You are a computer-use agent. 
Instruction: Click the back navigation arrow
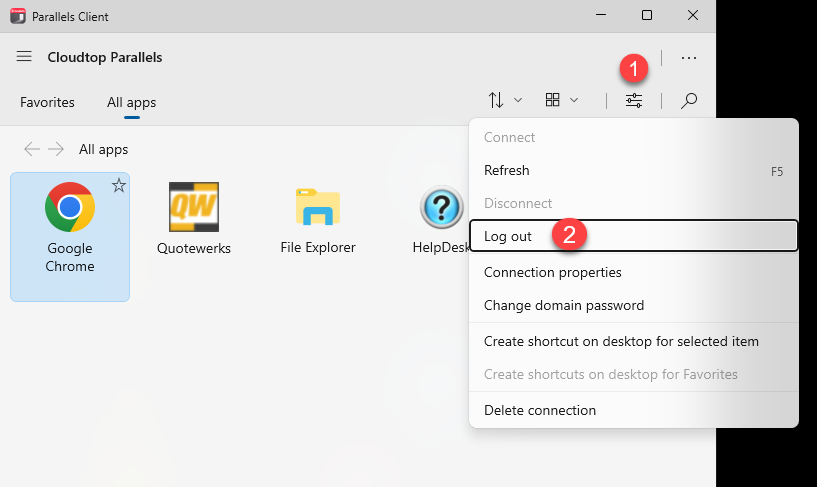tap(32, 149)
